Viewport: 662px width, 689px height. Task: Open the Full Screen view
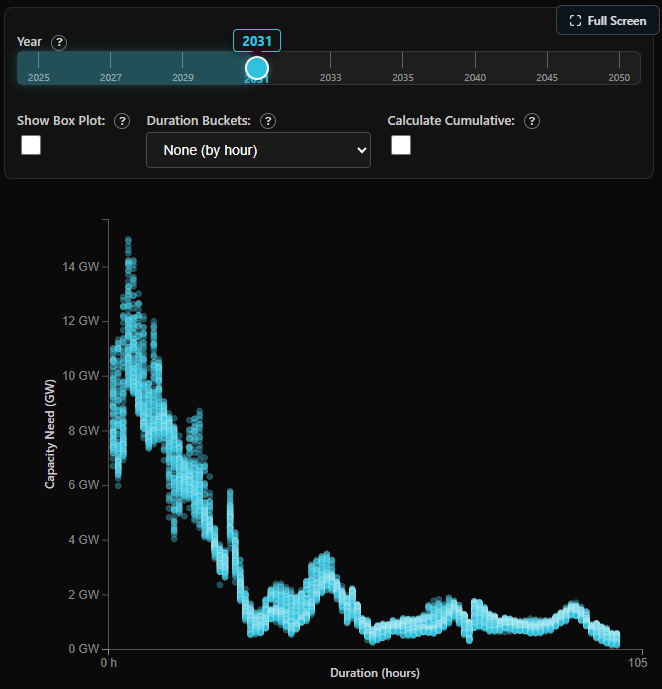click(608, 21)
